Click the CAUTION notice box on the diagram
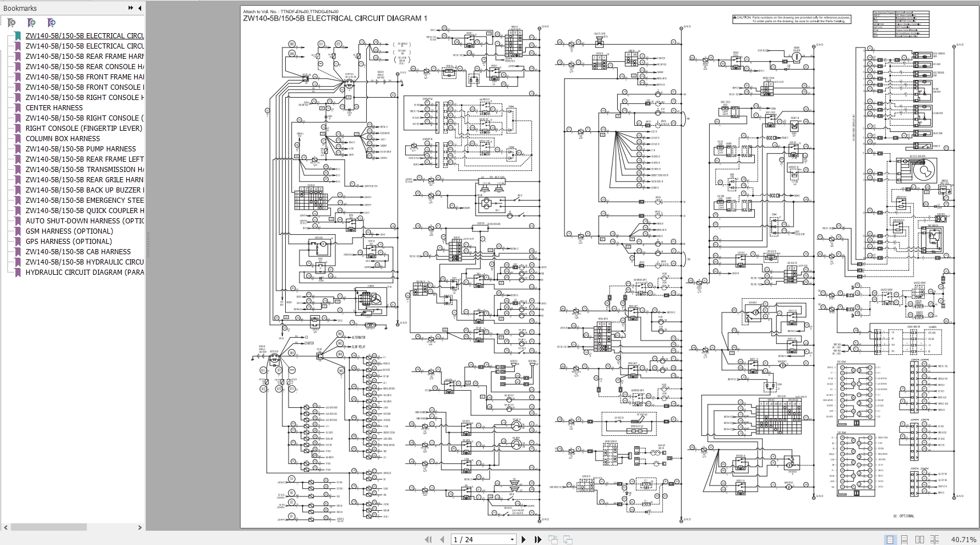 pos(792,19)
